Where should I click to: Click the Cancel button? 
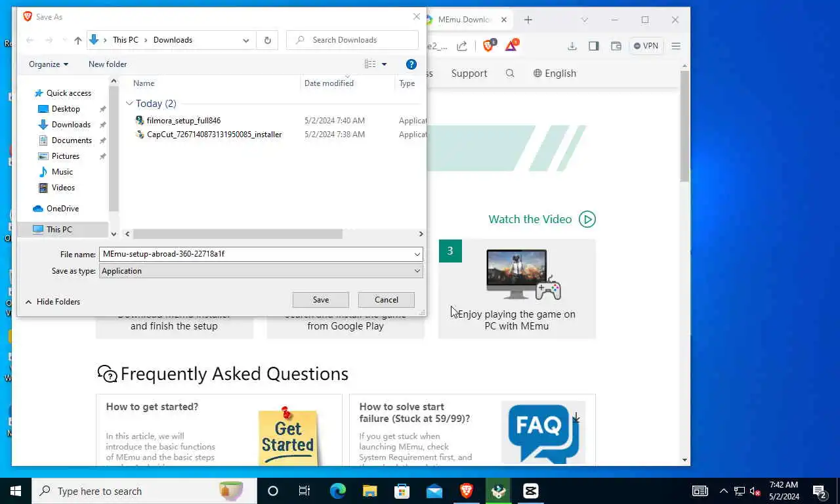(387, 300)
